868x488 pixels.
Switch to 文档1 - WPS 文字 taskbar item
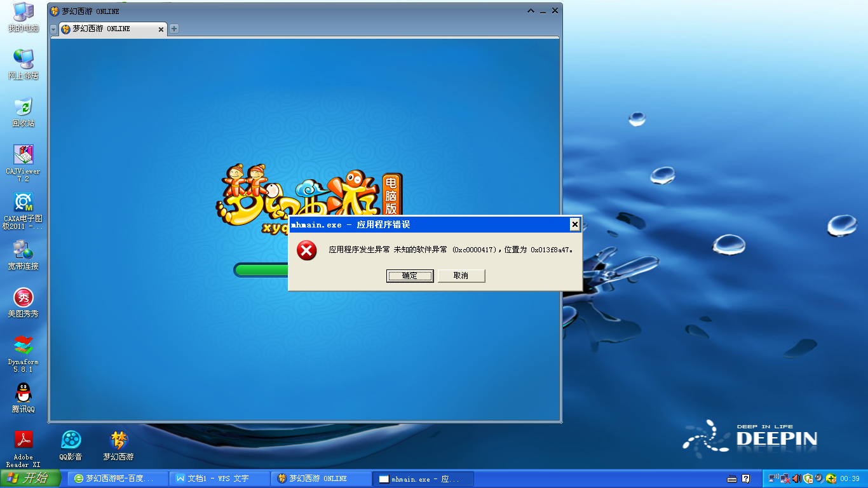(x=220, y=478)
